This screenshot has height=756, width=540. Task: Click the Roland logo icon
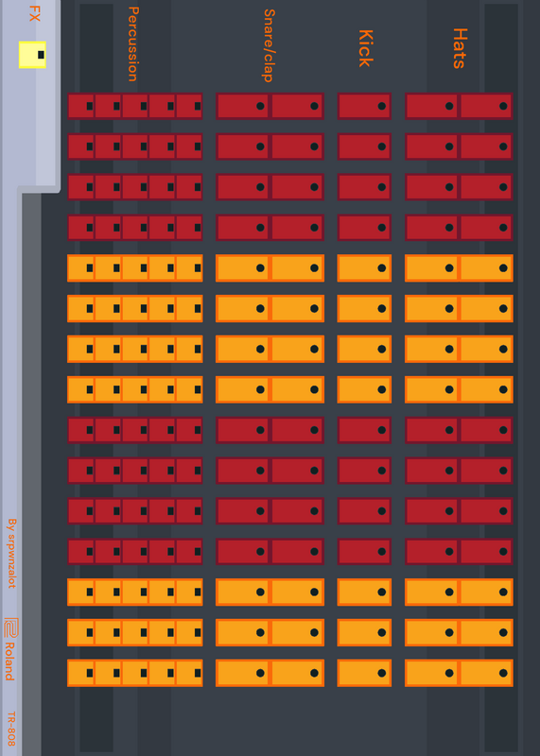click(x=10, y=627)
